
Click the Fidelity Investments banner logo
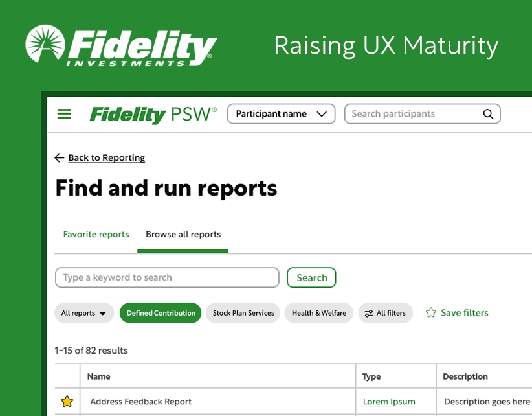point(121,45)
